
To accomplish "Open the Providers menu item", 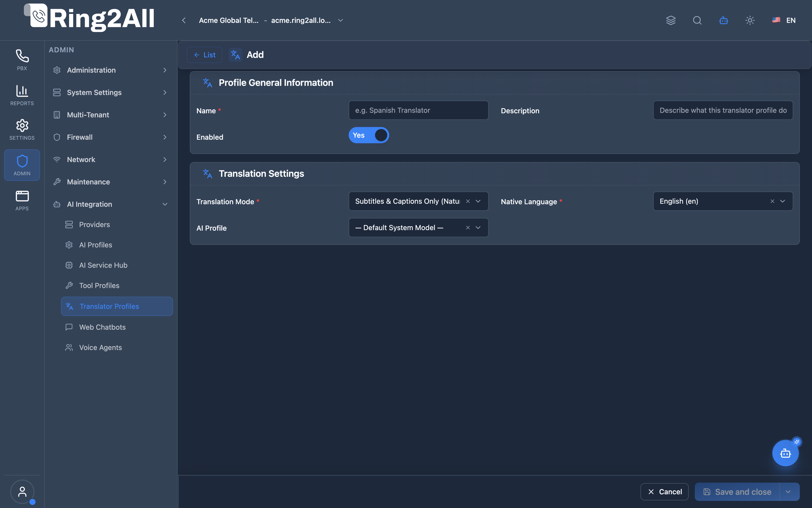I will (117, 225).
